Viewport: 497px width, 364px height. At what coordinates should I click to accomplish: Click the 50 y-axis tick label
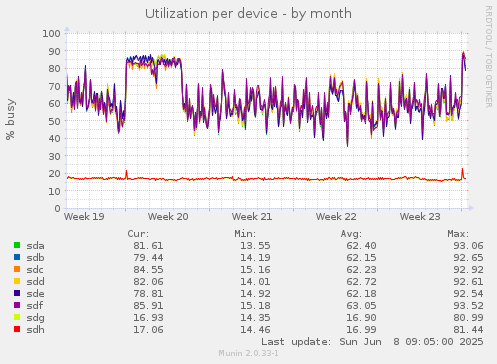(x=55, y=121)
